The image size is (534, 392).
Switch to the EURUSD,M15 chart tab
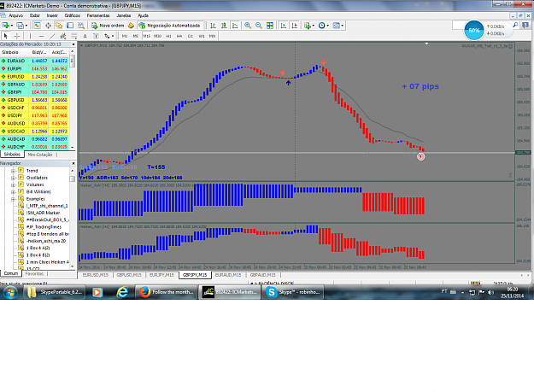coord(96,275)
